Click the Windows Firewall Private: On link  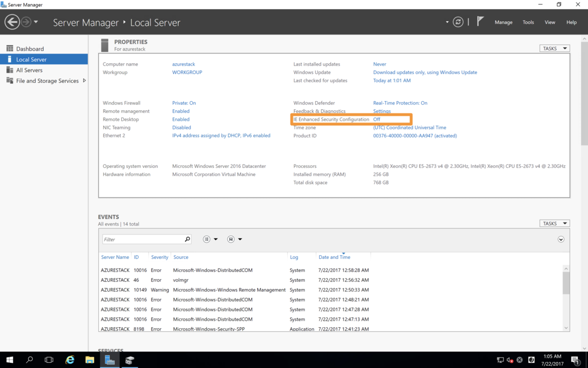[184, 103]
